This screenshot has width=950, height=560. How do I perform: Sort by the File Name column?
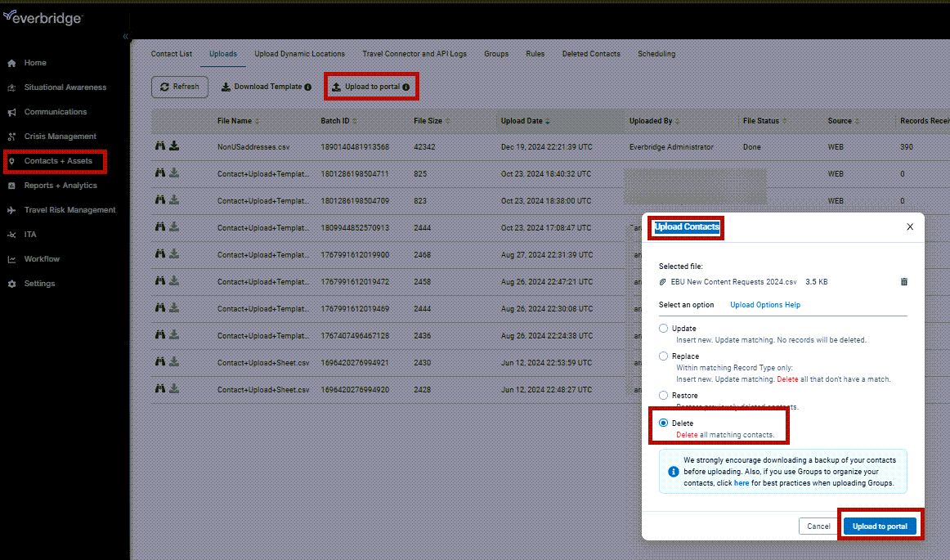pos(237,121)
